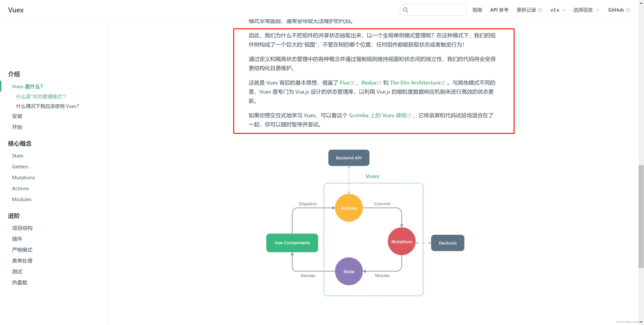
Task: Click the Dispatch label in diagram
Action: pos(308,204)
